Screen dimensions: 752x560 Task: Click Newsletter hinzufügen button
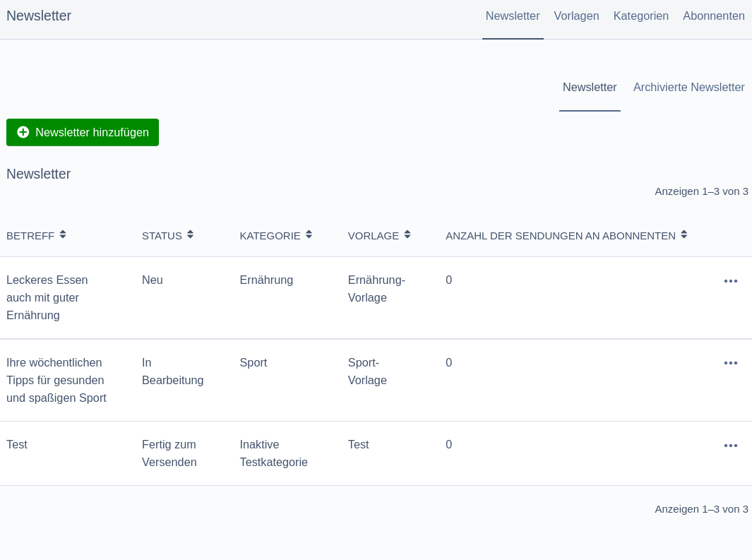pos(83,132)
